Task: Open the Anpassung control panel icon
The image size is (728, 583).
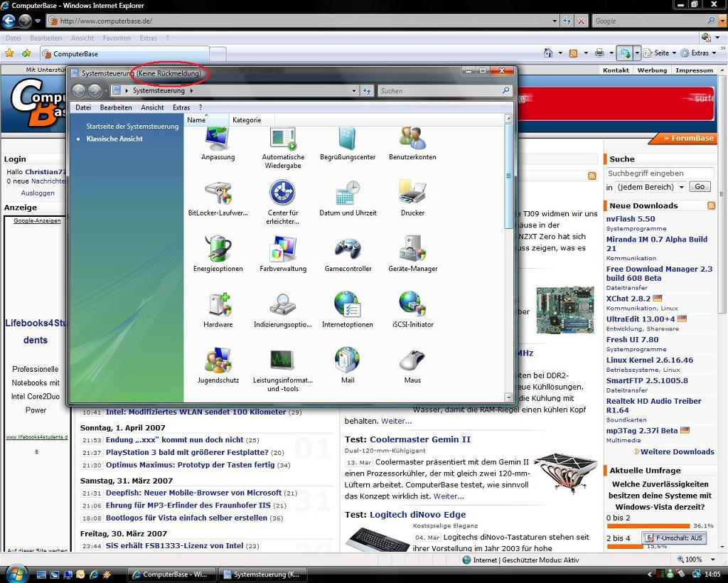Action: click(x=218, y=144)
